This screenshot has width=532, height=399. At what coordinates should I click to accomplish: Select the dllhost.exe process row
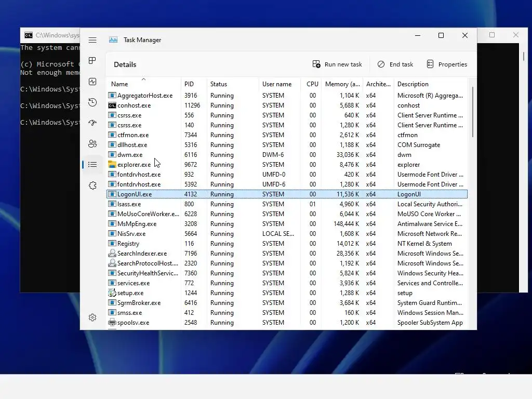click(287, 144)
